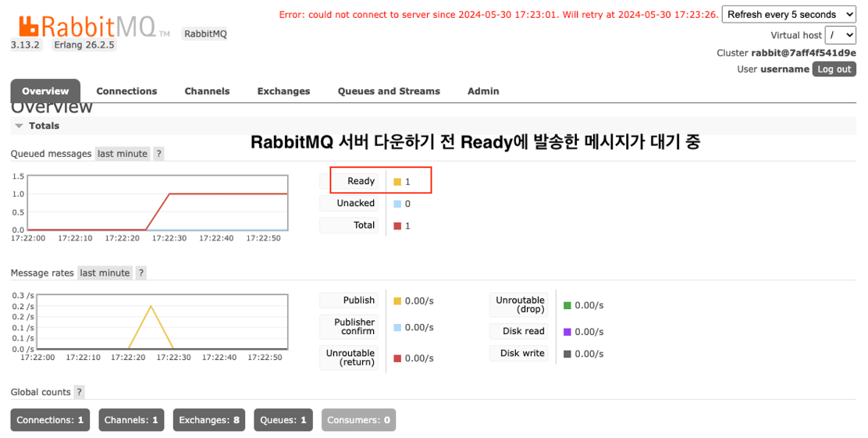Click the Ready legend label

pos(349,181)
